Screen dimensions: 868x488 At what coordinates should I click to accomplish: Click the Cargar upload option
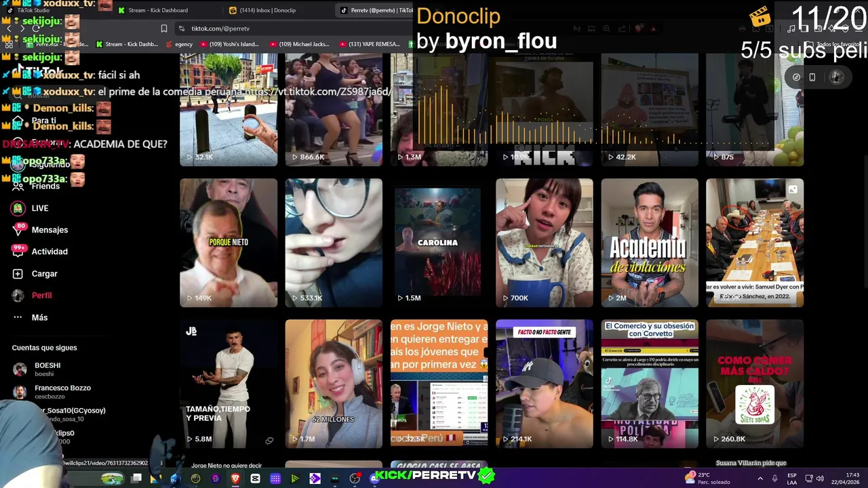click(44, 274)
